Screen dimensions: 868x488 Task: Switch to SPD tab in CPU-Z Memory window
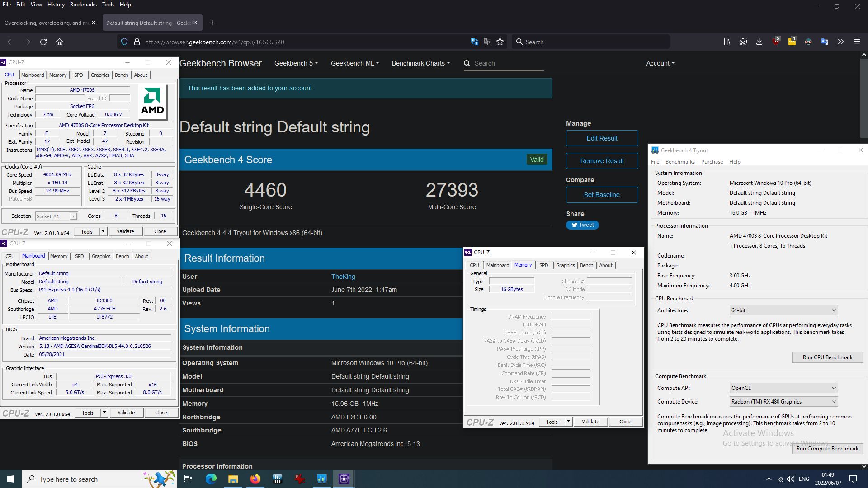click(x=544, y=265)
